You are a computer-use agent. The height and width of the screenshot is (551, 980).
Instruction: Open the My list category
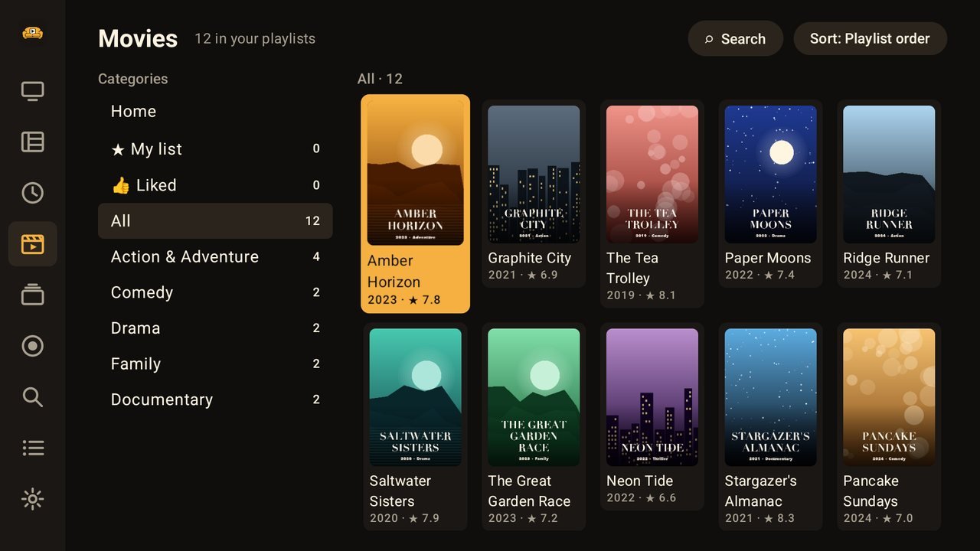coord(215,149)
